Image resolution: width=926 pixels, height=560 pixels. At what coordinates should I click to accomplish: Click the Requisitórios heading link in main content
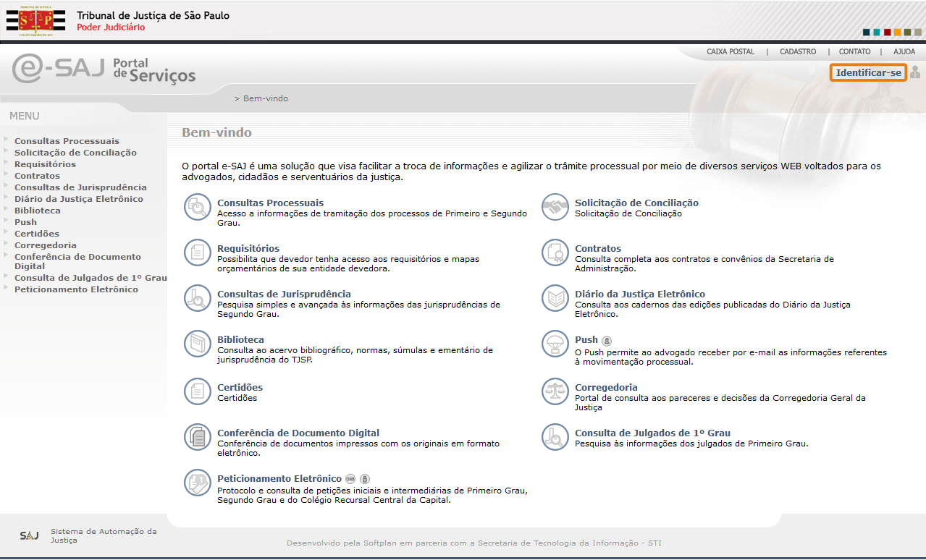tap(248, 249)
